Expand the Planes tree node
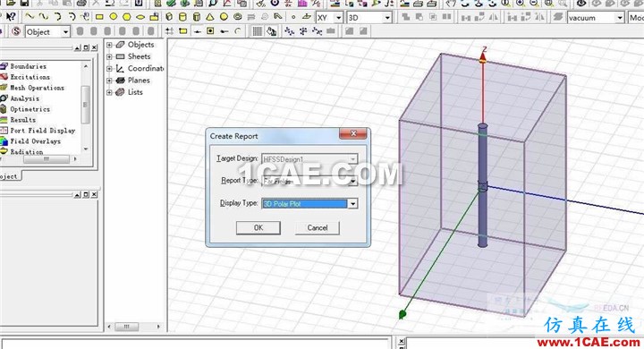Viewport: 644px width, 349px height. coord(109,81)
